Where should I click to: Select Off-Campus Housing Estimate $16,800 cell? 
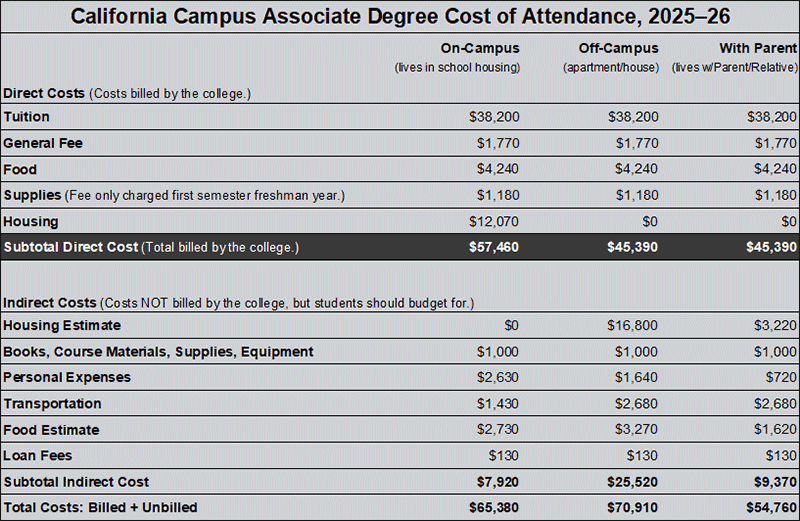tap(633, 326)
